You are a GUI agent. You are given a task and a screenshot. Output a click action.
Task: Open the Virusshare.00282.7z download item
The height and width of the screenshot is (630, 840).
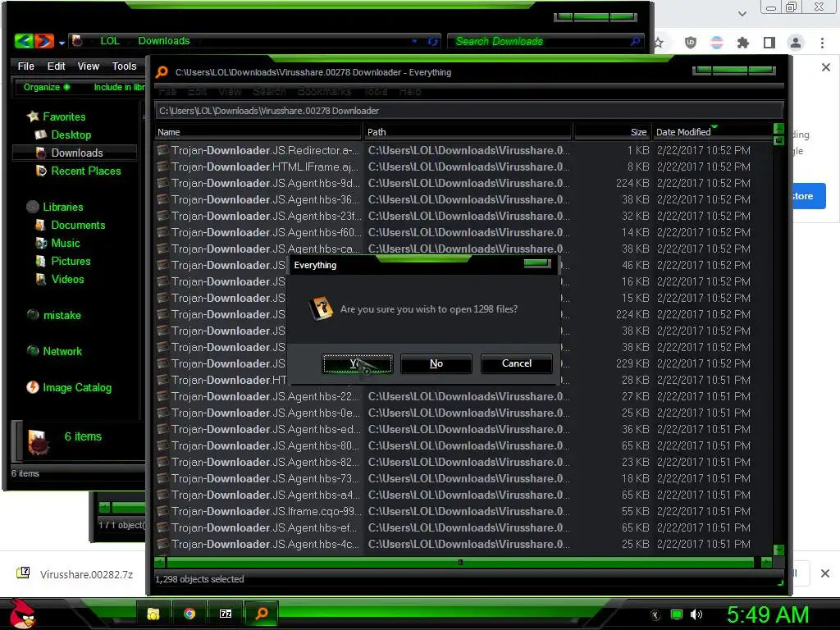[x=75, y=574]
